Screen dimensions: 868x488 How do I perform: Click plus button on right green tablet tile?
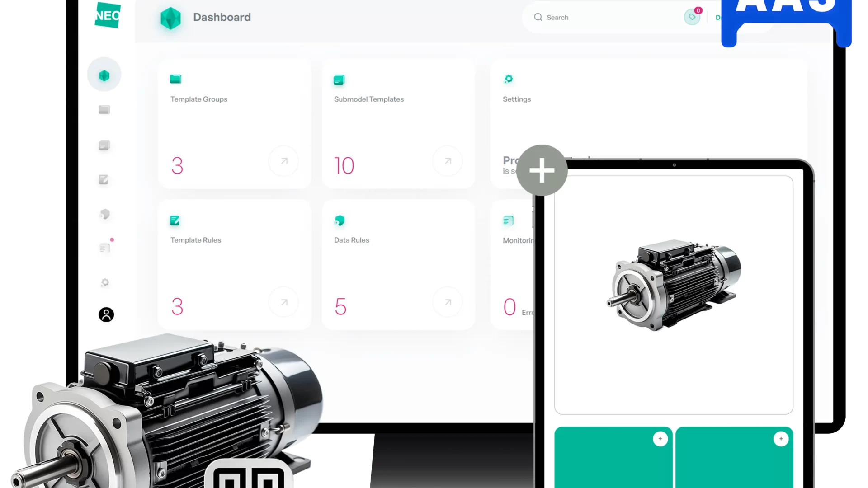click(781, 439)
